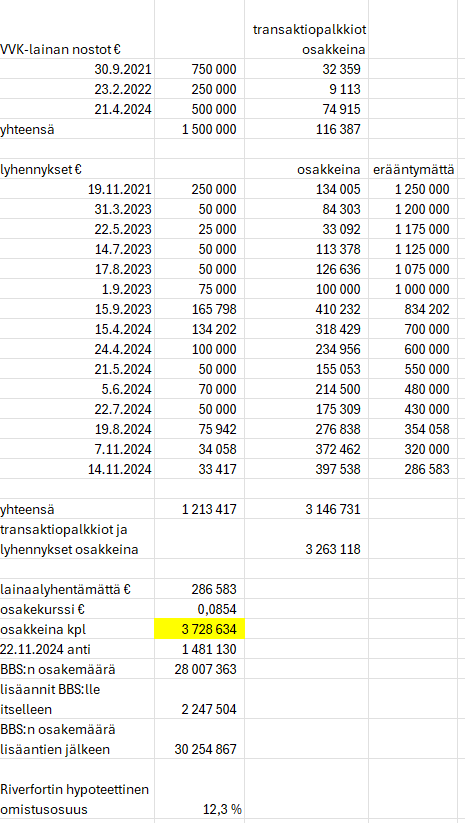Viewport: 465px width, 823px height.
Task: Select the lyhennykset € label cell
Action: tap(77, 169)
